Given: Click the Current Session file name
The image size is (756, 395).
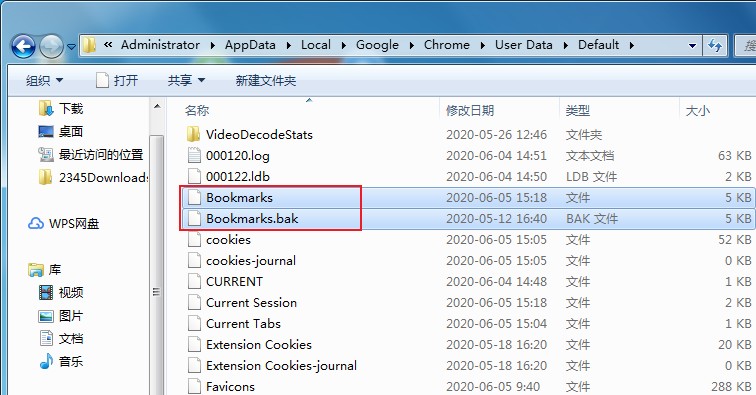Looking at the screenshot, I should click(251, 302).
